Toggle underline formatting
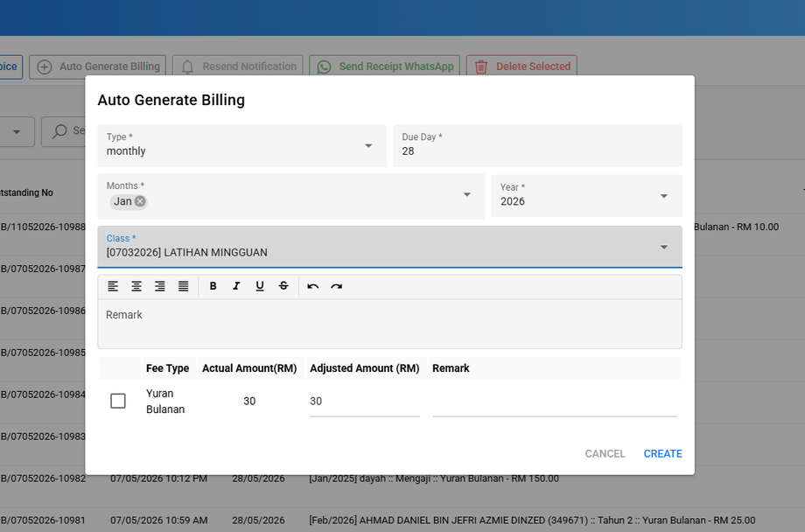Screen dimensions: 805x532 pyautogui.click(x=260, y=286)
